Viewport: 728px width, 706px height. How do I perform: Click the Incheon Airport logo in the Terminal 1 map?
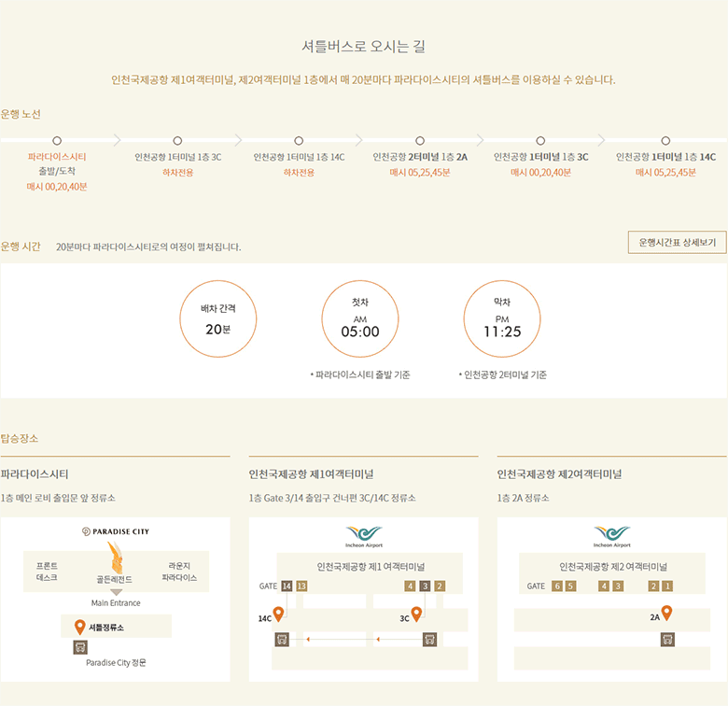tap(364, 536)
